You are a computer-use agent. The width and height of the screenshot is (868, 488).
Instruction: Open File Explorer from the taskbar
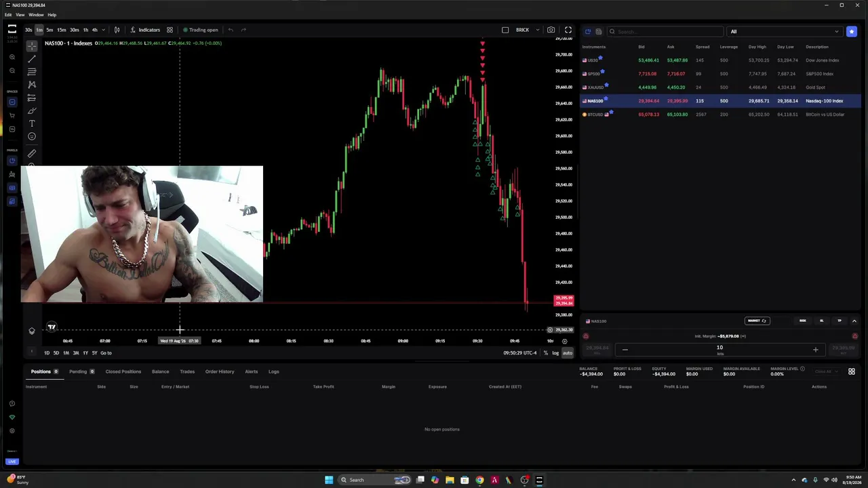(450, 480)
